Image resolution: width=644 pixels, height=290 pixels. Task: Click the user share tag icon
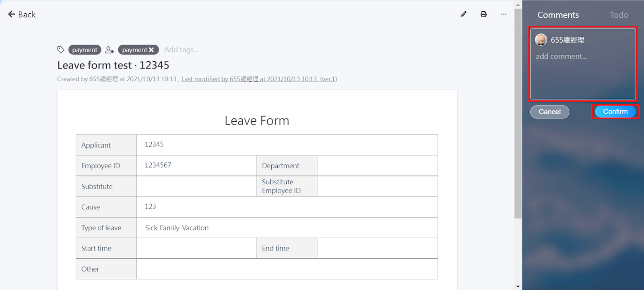point(109,50)
